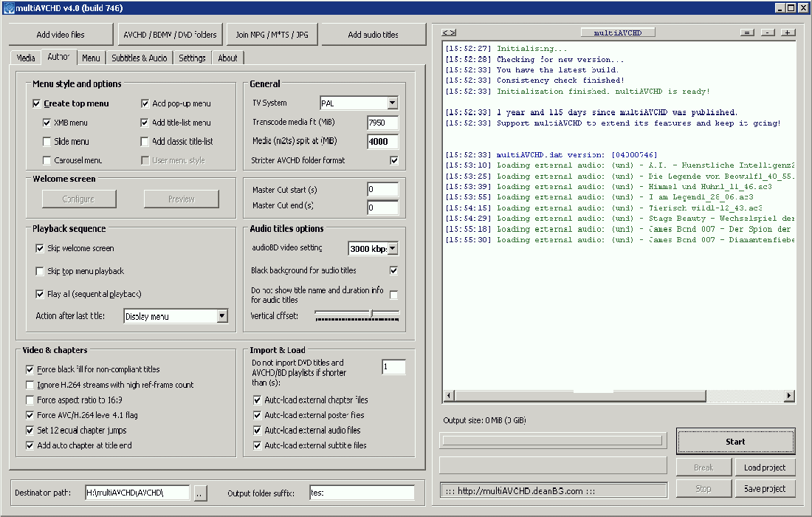The width and height of the screenshot is (812, 517).
Task: Click the Vertical offset slider
Action: 357,315
